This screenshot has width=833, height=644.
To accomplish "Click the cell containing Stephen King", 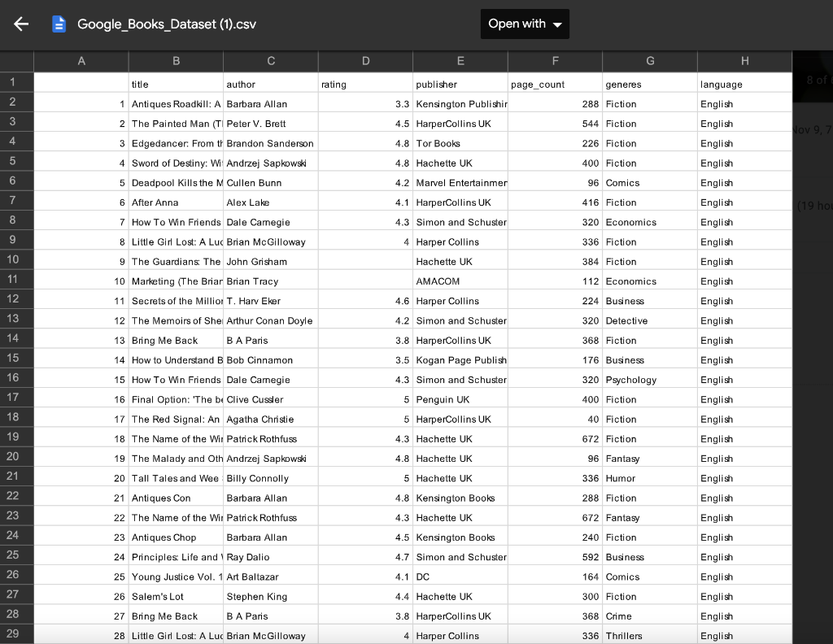I will [270, 596].
